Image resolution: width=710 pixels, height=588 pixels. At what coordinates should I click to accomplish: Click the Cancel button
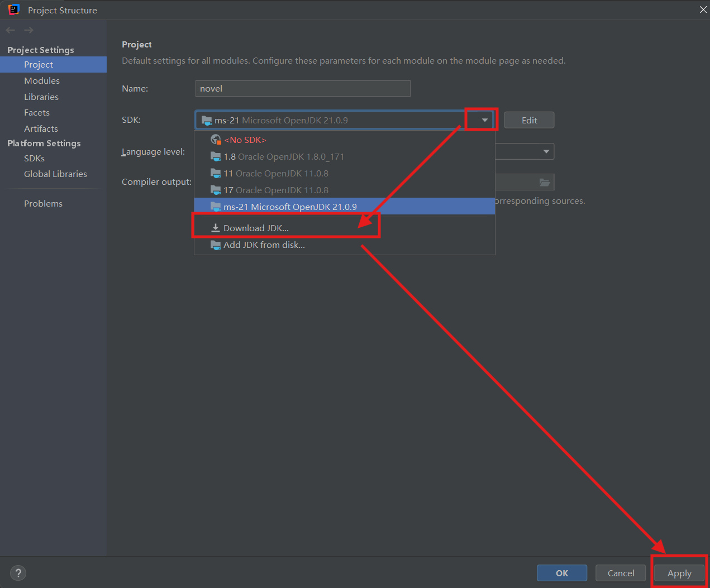pyautogui.click(x=621, y=573)
